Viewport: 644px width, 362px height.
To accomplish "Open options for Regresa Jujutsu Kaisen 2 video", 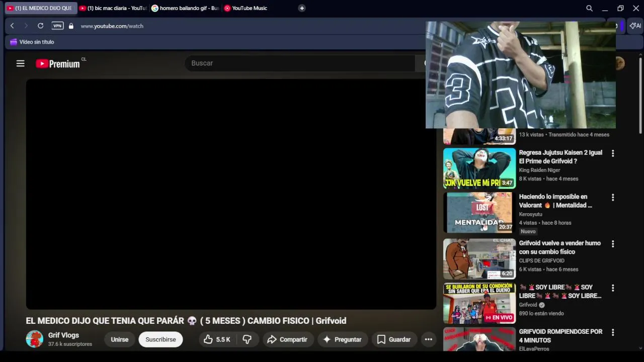I will point(613,153).
